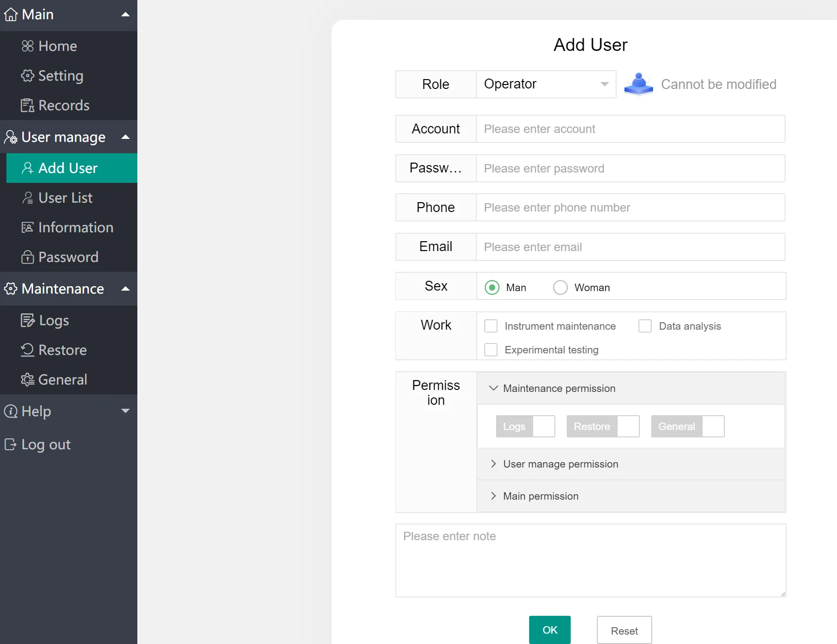Screen dimensions: 837x644
Task: Click the Restore arrow icon
Action: point(28,350)
